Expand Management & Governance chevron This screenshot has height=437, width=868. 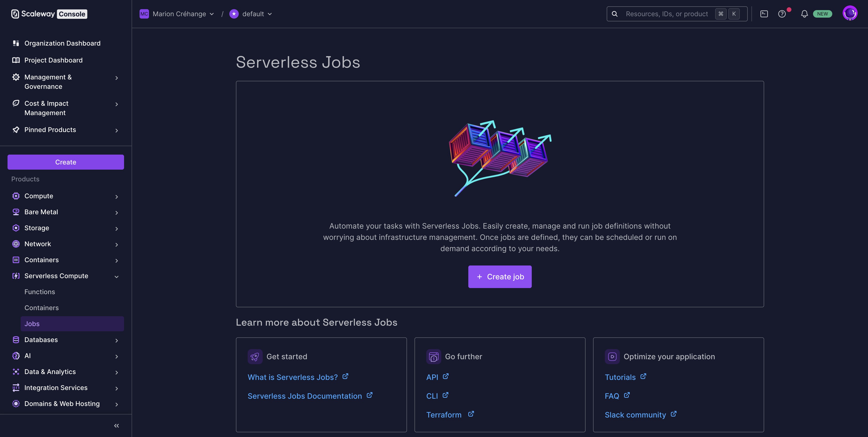(x=117, y=78)
